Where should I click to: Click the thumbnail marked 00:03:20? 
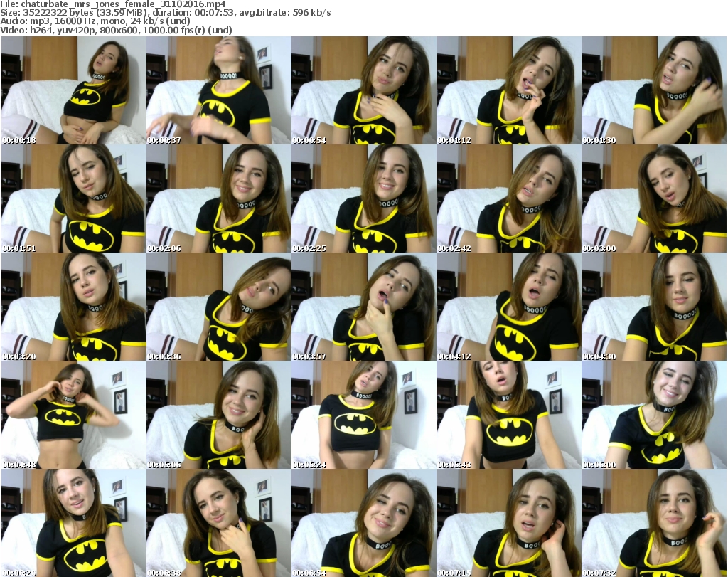(73, 307)
